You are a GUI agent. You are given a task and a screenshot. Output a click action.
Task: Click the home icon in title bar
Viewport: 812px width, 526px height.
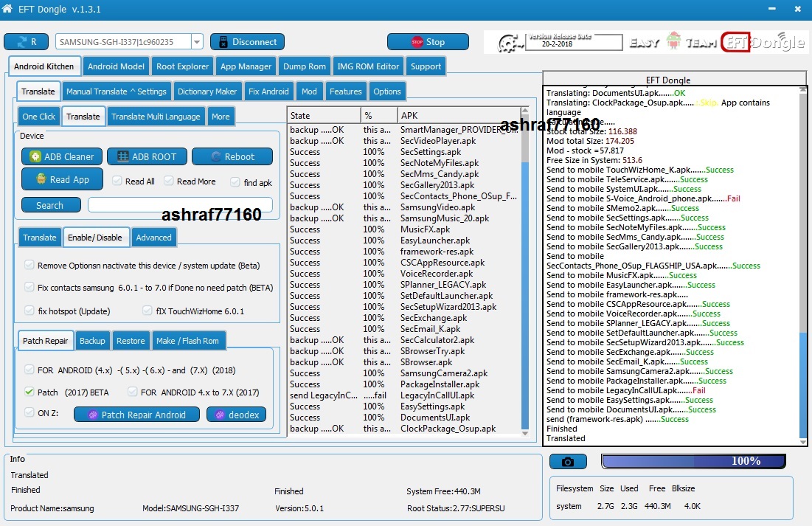(7, 9)
